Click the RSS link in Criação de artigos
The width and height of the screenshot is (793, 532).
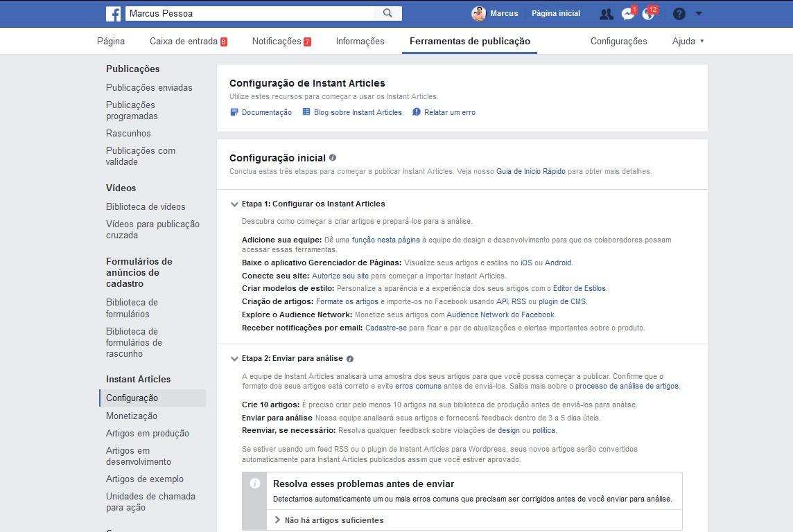[x=519, y=301]
